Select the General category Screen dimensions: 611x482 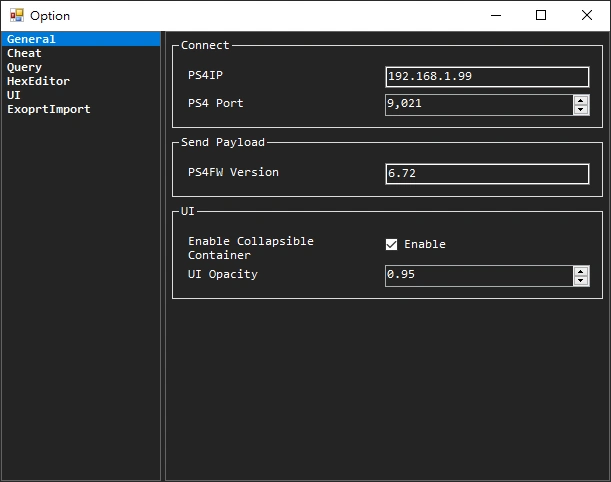coord(81,39)
